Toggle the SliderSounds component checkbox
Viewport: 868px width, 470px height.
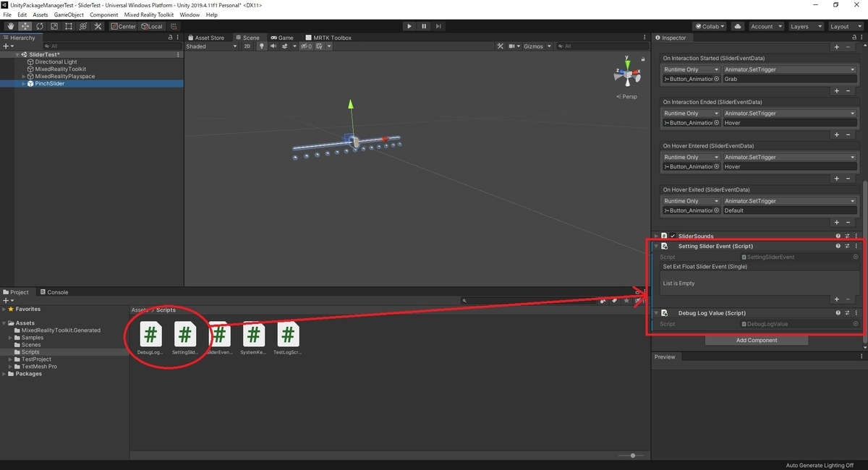673,236
